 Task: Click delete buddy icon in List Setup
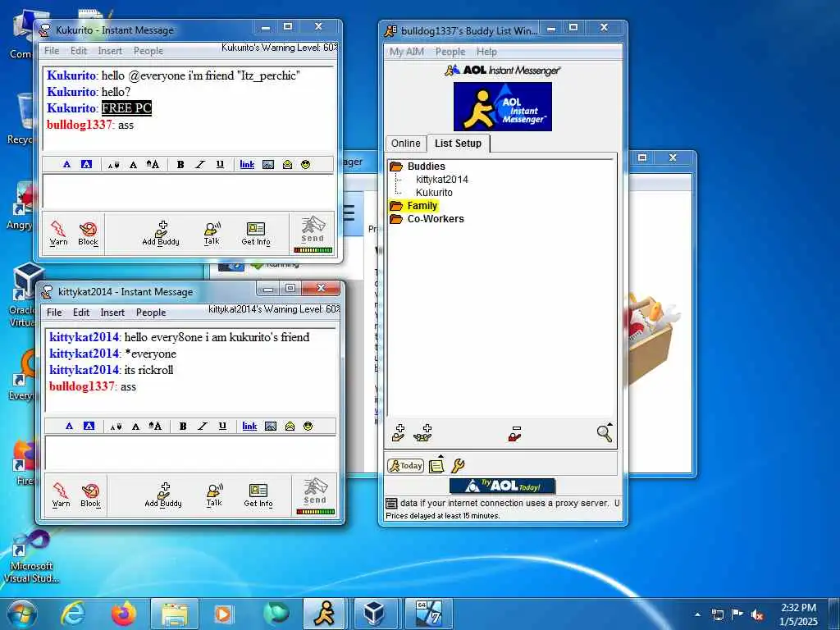(515, 433)
